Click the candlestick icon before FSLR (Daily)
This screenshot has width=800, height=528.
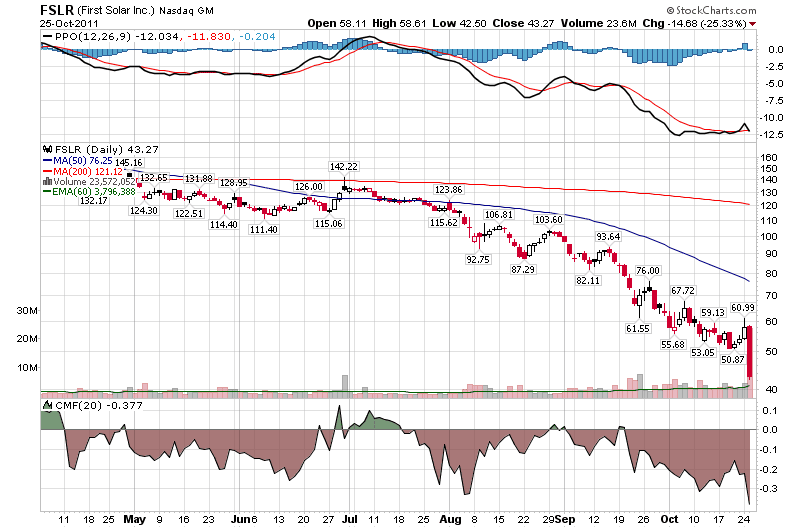(47, 149)
